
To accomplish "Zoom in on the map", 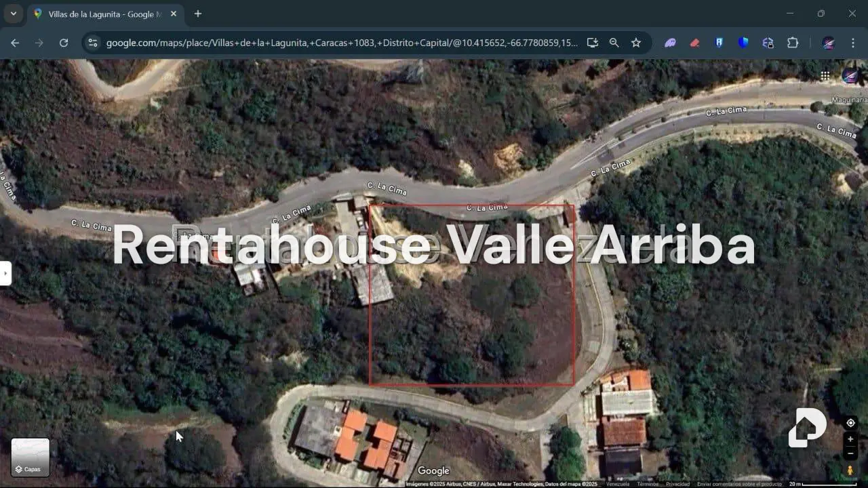I will click(x=850, y=439).
